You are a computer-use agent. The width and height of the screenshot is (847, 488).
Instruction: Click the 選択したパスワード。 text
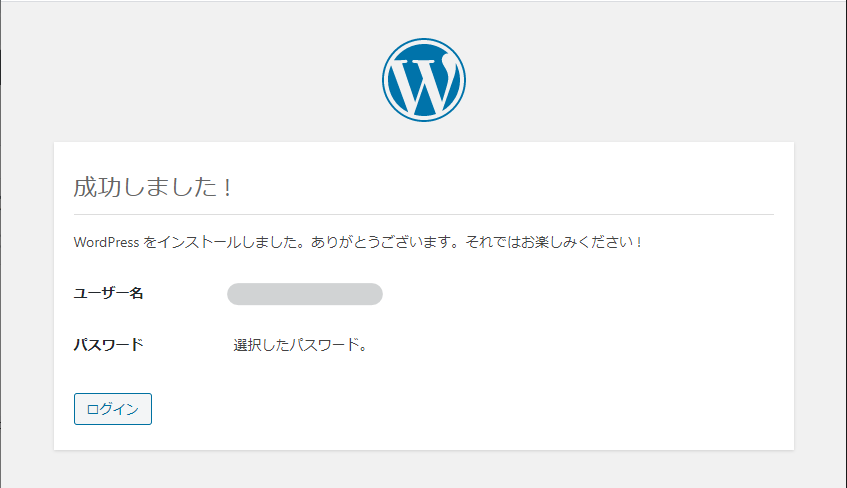click(300, 345)
